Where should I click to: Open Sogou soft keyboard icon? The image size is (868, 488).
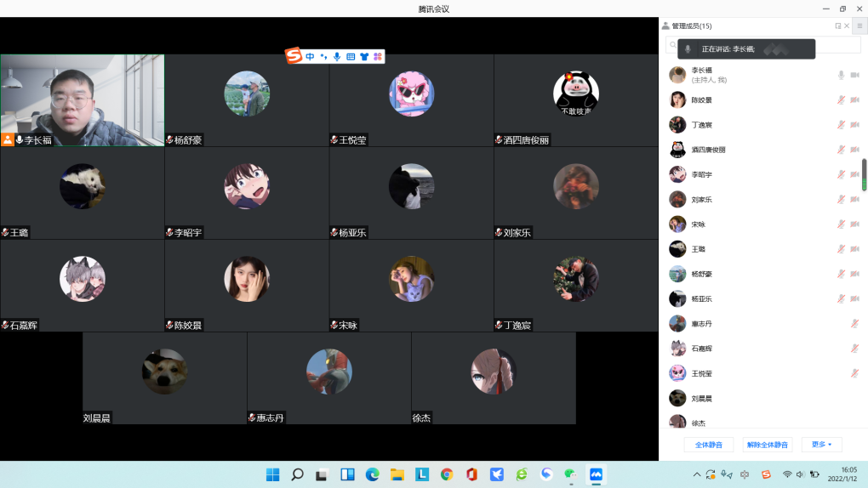[351, 57]
